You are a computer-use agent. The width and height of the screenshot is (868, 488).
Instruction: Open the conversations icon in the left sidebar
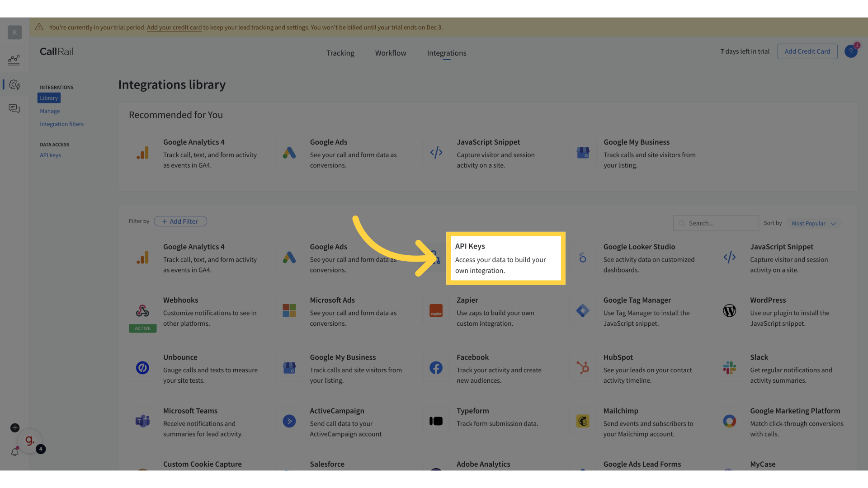pos(14,108)
